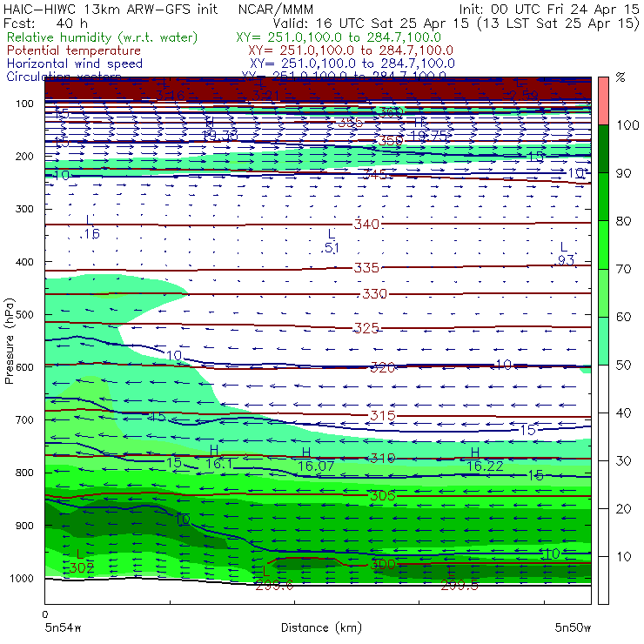Click the 'Distance (km)' horizontal axis label
Viewport: 644px width, 644px height.
[321, 627]
